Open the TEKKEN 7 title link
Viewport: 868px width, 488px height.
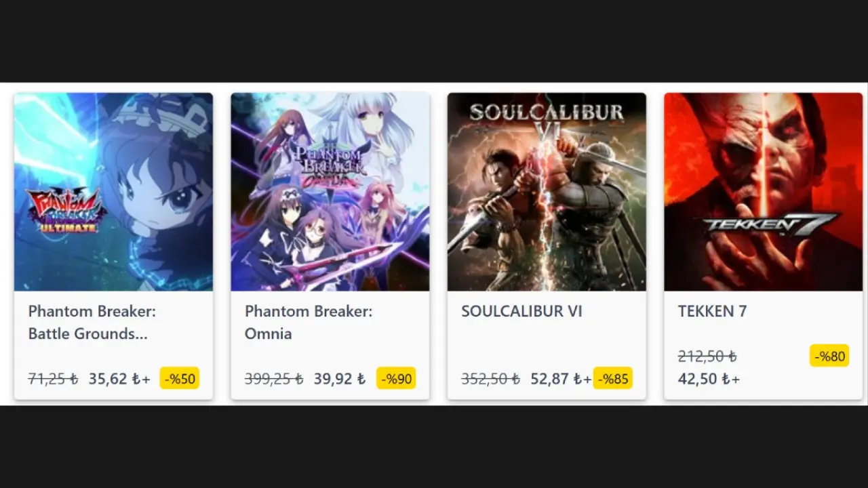pos(712,311)
